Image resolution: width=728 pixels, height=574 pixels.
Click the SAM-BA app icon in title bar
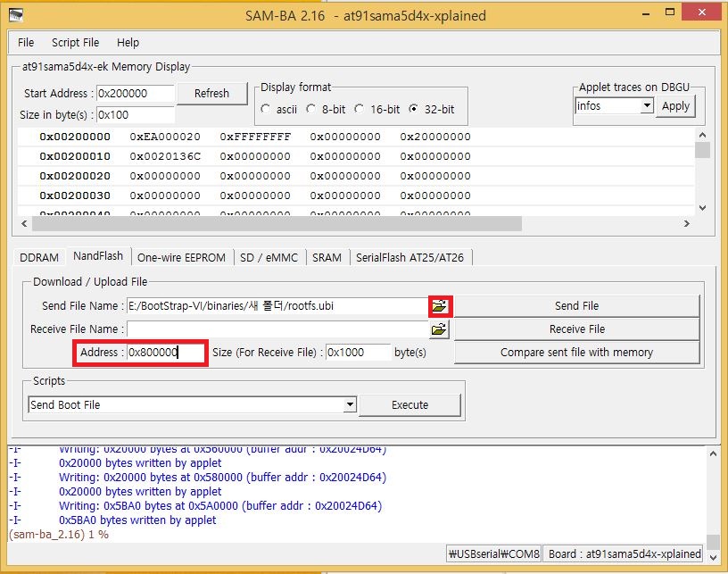[x=16, y=15]
